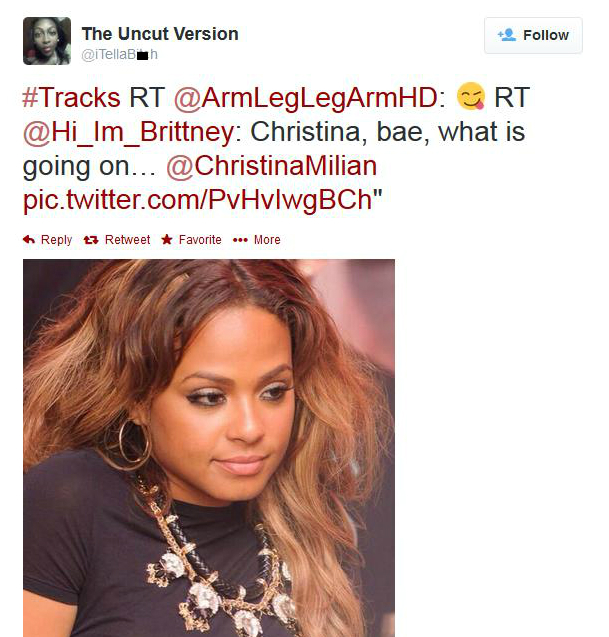Follow The Uncut Version account

[533, 35]
